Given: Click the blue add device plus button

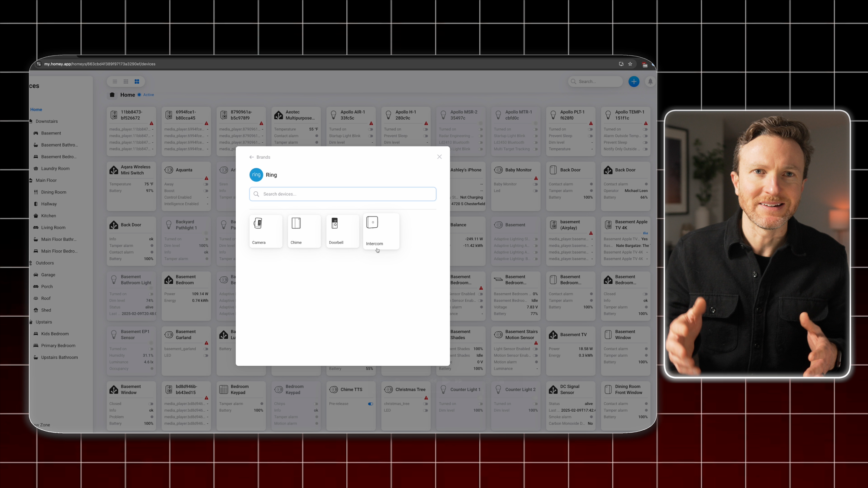Looking at the screenshot, I should [634, 82].
